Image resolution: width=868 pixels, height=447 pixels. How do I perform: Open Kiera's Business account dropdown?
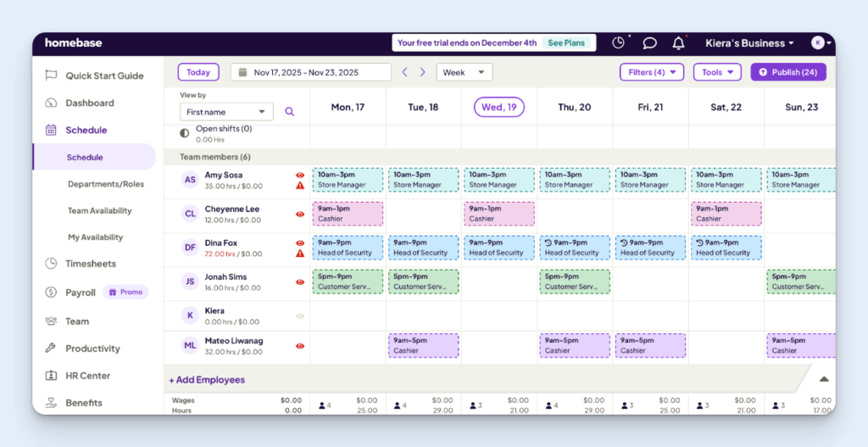pyautogui.click(x=749, y=43)
